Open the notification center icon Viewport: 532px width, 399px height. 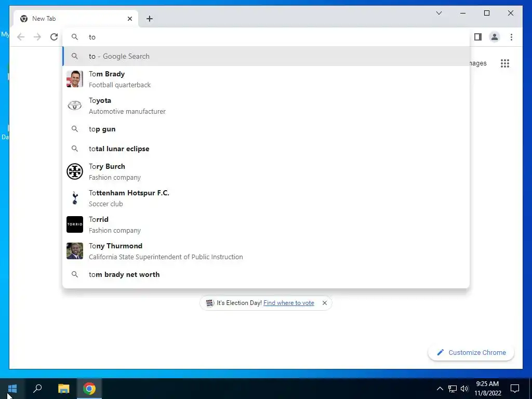pos(515,389)
